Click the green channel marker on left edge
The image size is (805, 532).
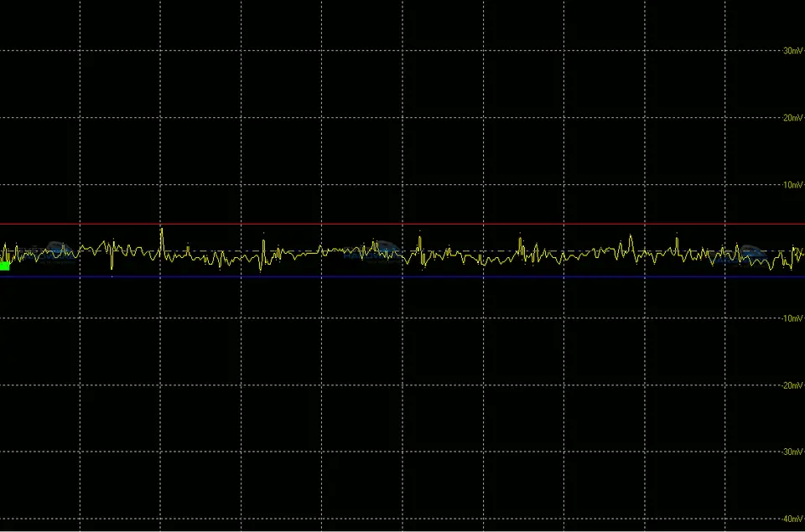point(5,266)
